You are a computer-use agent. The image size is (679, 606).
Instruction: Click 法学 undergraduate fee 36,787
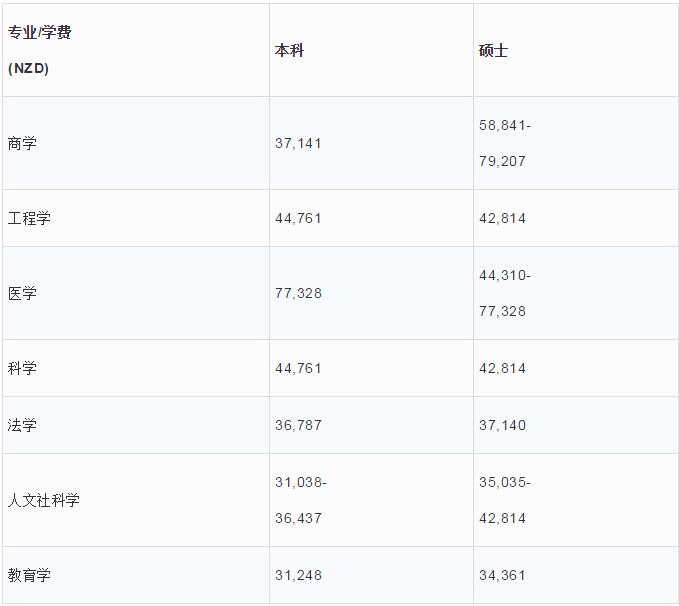tap(298, 425)
